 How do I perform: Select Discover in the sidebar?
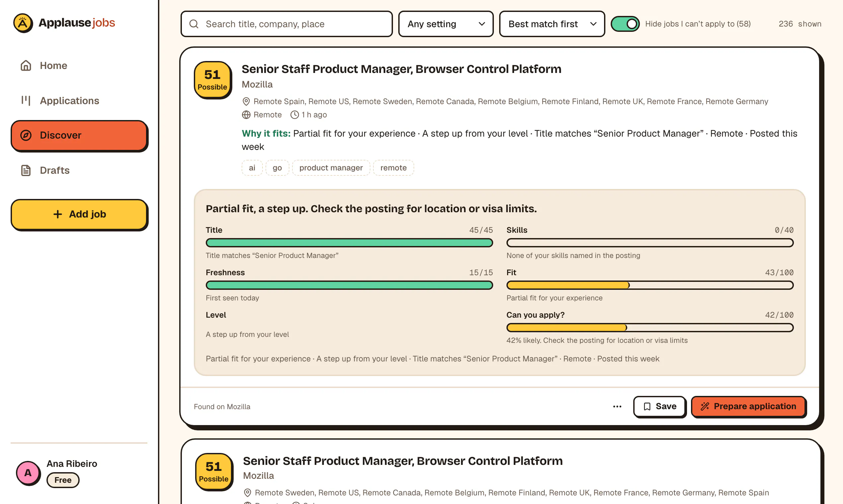click(x=79, y=135)
